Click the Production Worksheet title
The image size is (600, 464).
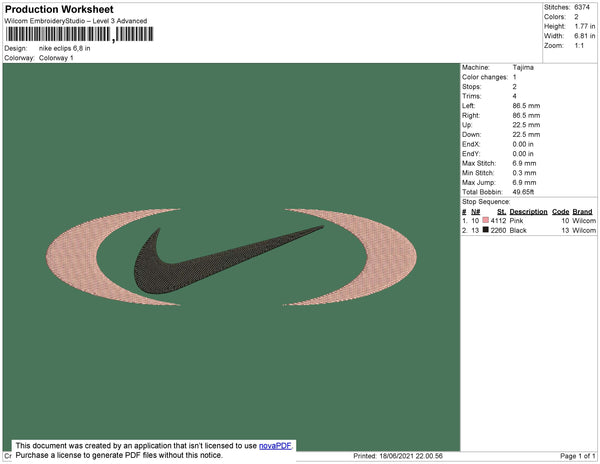(x=59, y=10)
